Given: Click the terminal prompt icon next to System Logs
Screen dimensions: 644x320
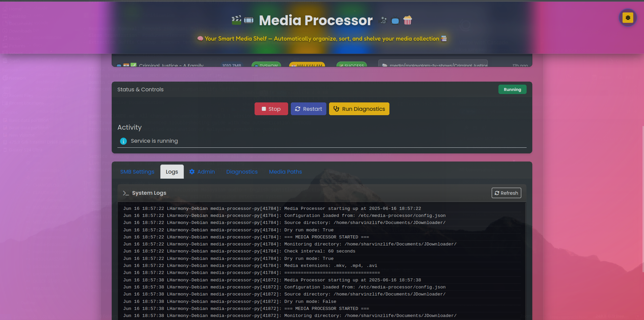Looking at the screenshot, I should pos(126,193).
